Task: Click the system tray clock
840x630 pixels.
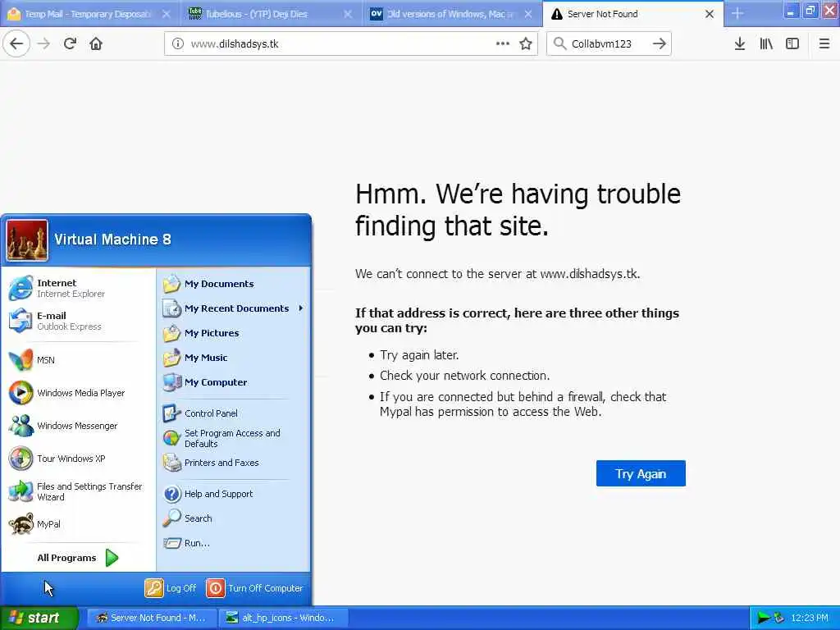Action: 810,618
